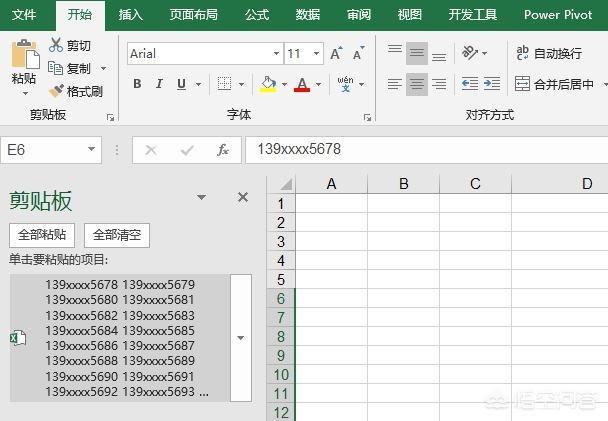Click the 全部粘贴 button

pyautogui.click(x=42, y=235)
